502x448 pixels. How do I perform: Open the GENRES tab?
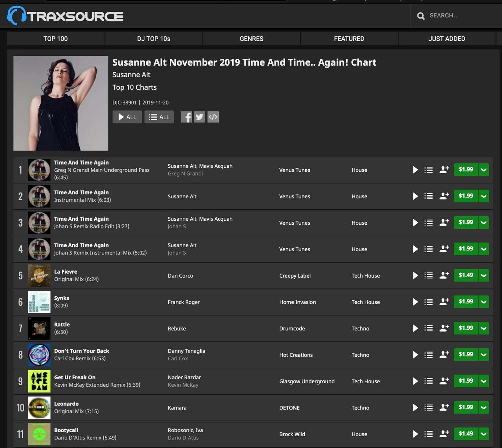pyautogui.click(x=251, y=39)
